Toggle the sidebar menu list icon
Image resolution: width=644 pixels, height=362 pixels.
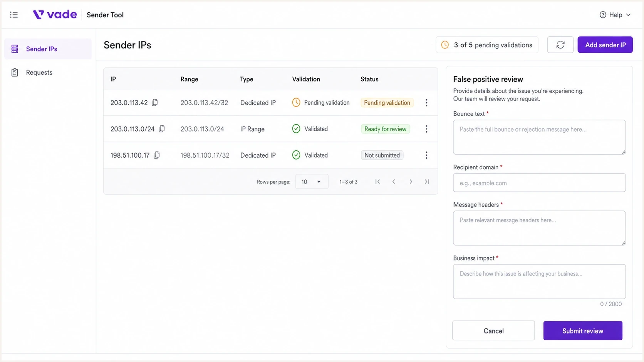(14, 15)
